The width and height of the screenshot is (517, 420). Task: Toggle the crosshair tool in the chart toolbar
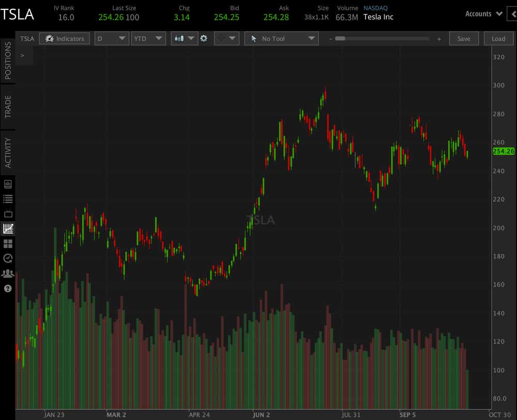222,38
